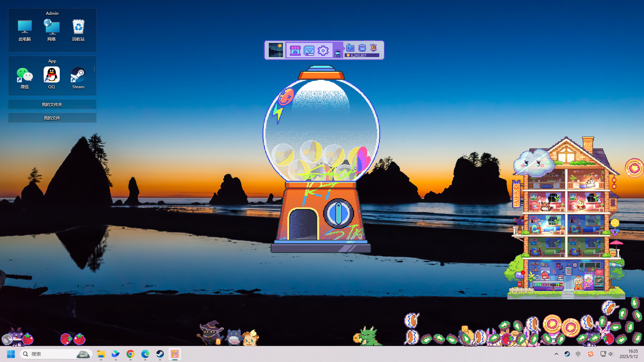The width and height of the screenshot is (644, 362).
Task: Click the EXIT arrow icon
Action: click(x=337, y=53)
